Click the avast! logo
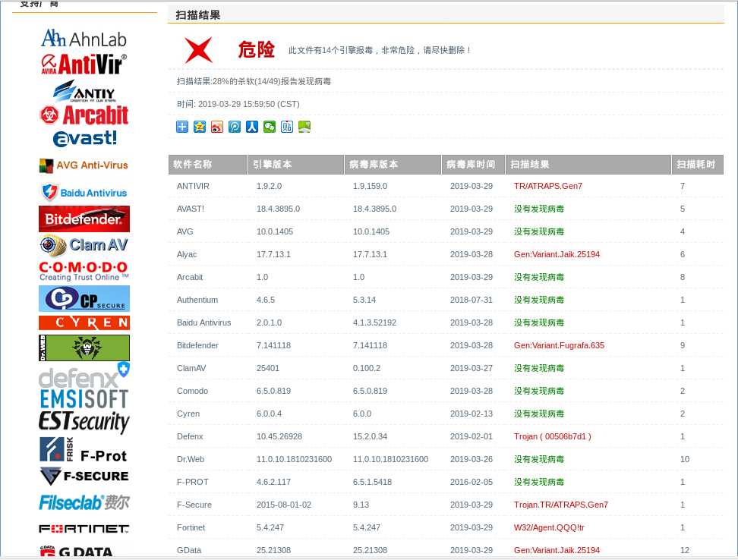The image size is (738, 560). point(85,138)
